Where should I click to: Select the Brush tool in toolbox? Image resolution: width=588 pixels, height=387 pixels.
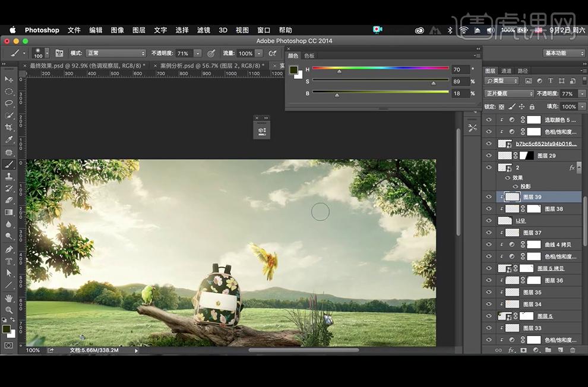(x=9, y=164)
